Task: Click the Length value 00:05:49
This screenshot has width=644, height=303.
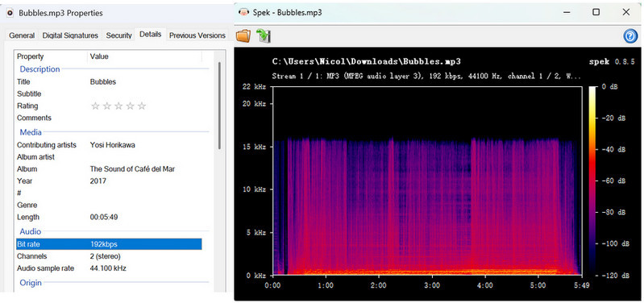Action: pos(104,218)
